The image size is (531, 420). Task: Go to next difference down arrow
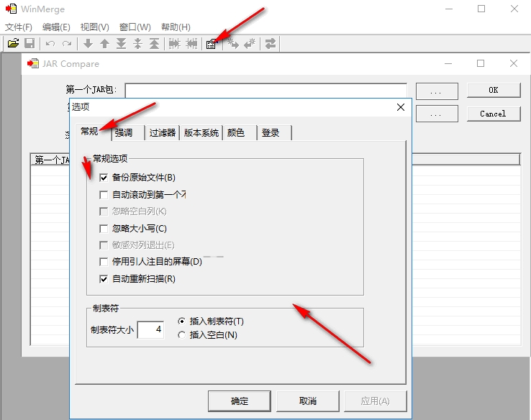88,44
